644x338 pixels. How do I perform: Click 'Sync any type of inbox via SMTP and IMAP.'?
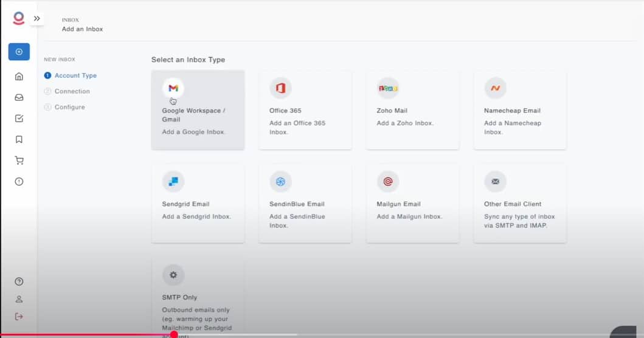coord(519,221)
